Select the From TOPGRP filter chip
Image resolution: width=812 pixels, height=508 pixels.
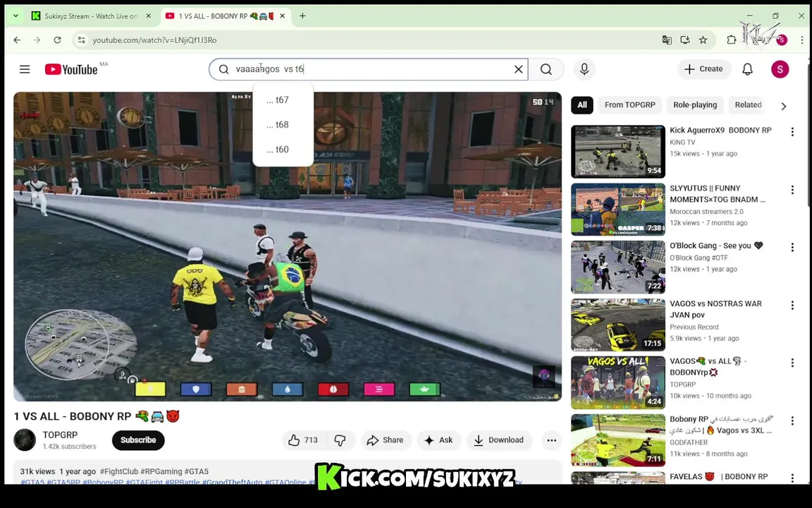pyautogui.click(x=629, y=104)
